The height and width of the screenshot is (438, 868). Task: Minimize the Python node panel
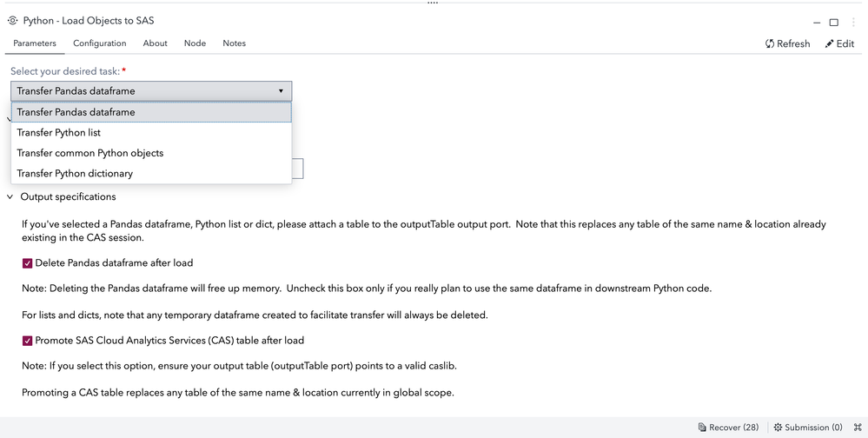click(817, 23)
